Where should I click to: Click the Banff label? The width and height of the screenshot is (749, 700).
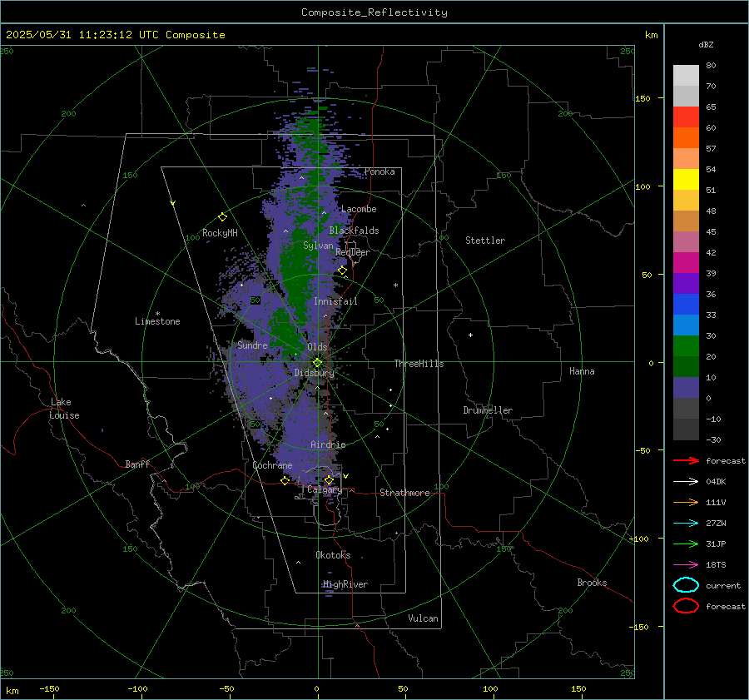pos(137,464)
